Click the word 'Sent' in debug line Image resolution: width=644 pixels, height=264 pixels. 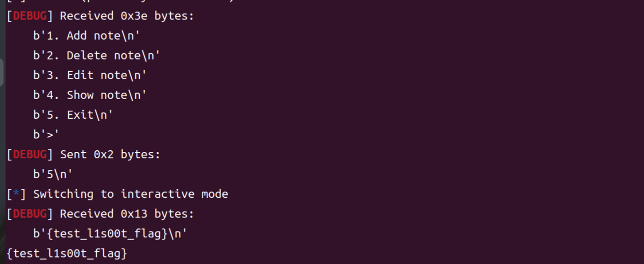pos(73,154)
